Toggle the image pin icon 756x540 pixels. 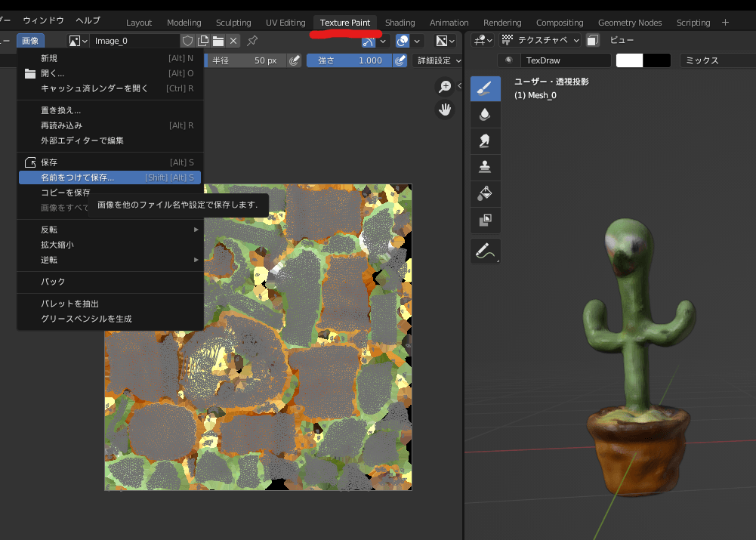coord(252,41)
